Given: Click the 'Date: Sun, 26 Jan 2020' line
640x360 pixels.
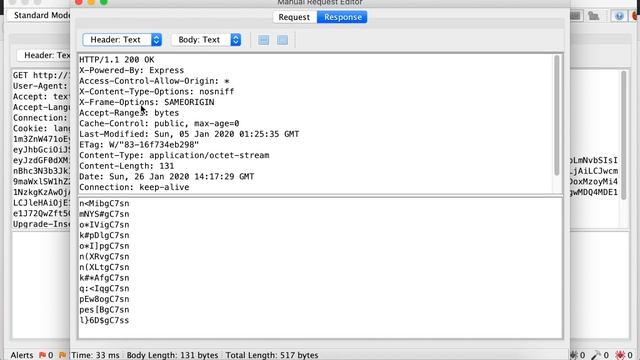Looking at the screenshot, I should click(167, 176).
